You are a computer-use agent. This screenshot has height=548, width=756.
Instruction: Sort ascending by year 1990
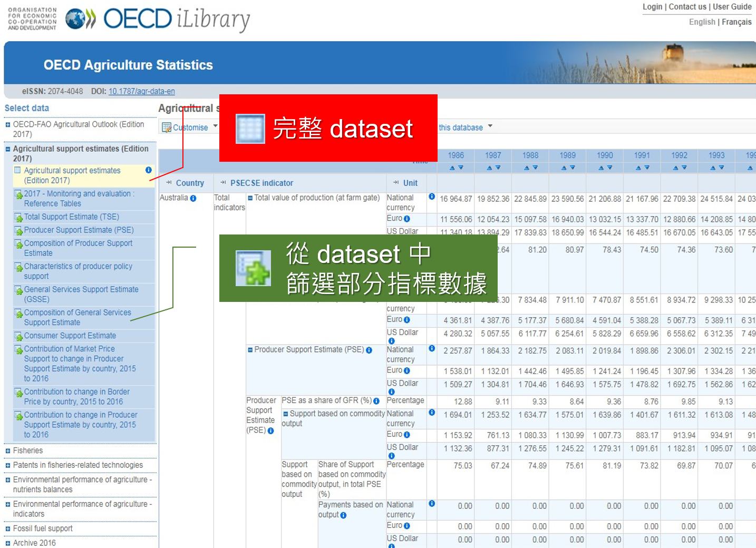[x=601, y=168]
